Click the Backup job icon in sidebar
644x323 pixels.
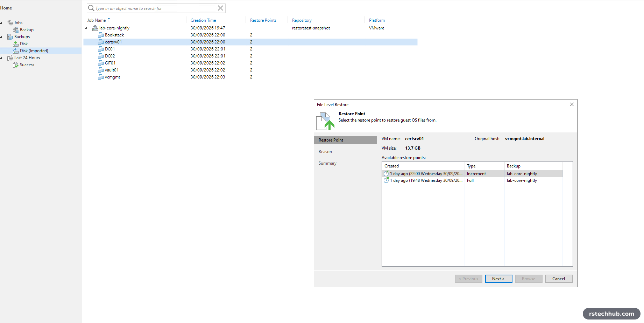16,30
